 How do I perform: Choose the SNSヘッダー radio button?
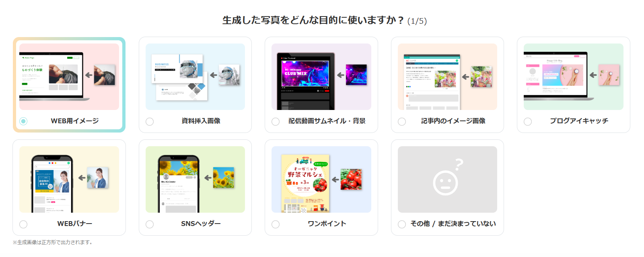(x=150, y=224)
